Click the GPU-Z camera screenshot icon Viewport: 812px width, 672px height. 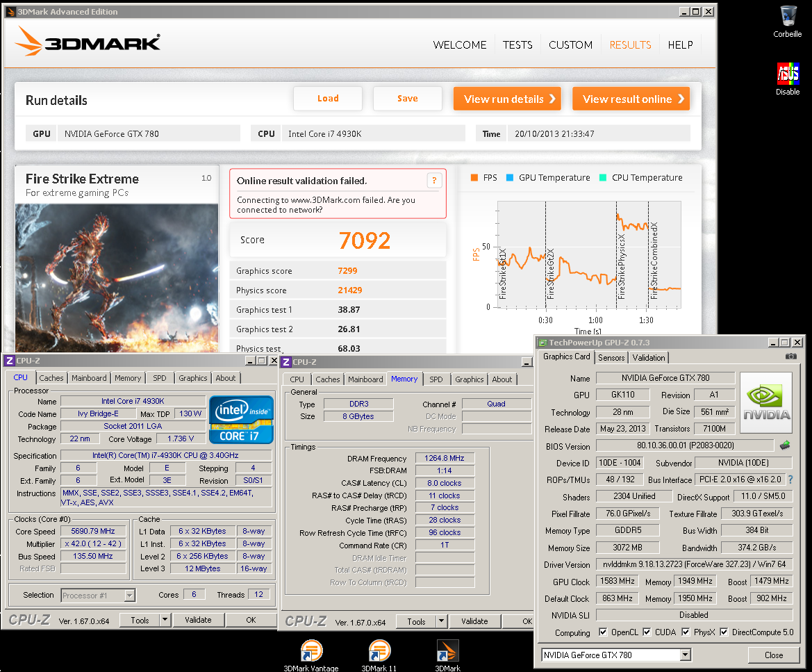coord(790,357)
